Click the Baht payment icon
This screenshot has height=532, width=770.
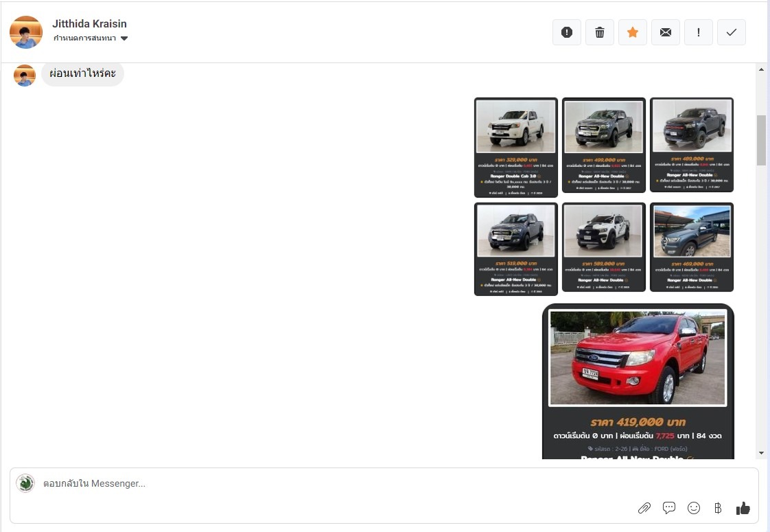(718, 508)
